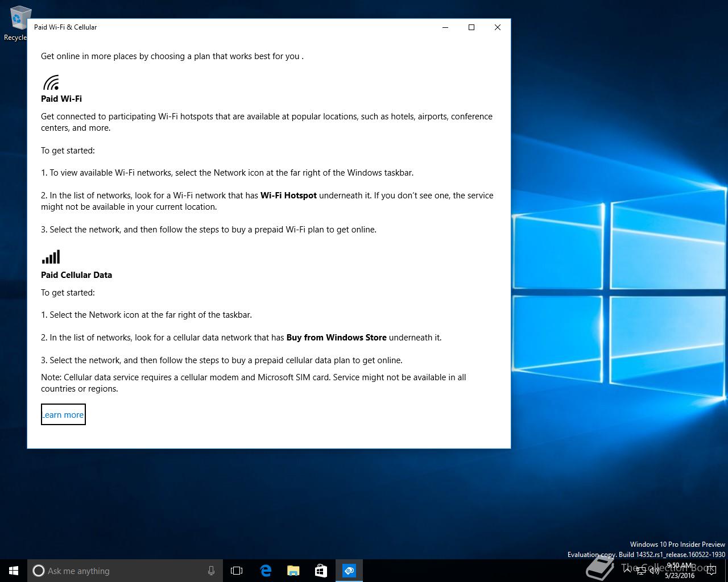Screen dimensions: 728x582
Task: Click the 'Get online in more places' sentence
Action: pos(172,56)
